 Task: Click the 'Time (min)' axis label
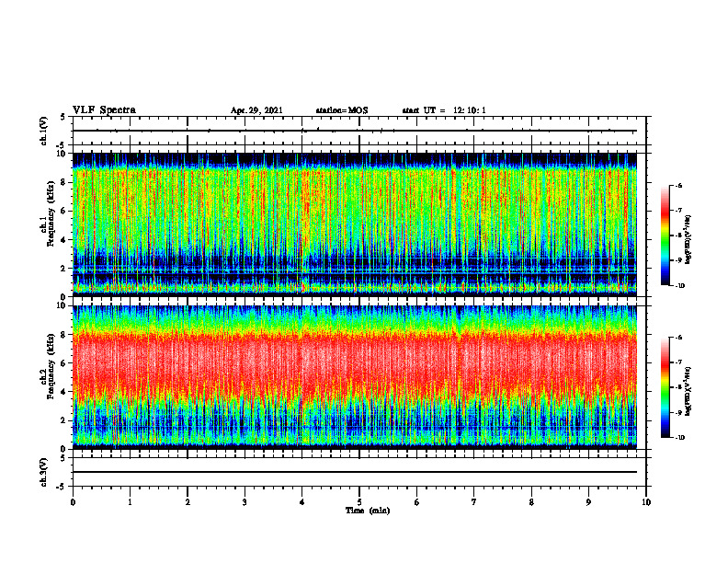coord(368,511)
